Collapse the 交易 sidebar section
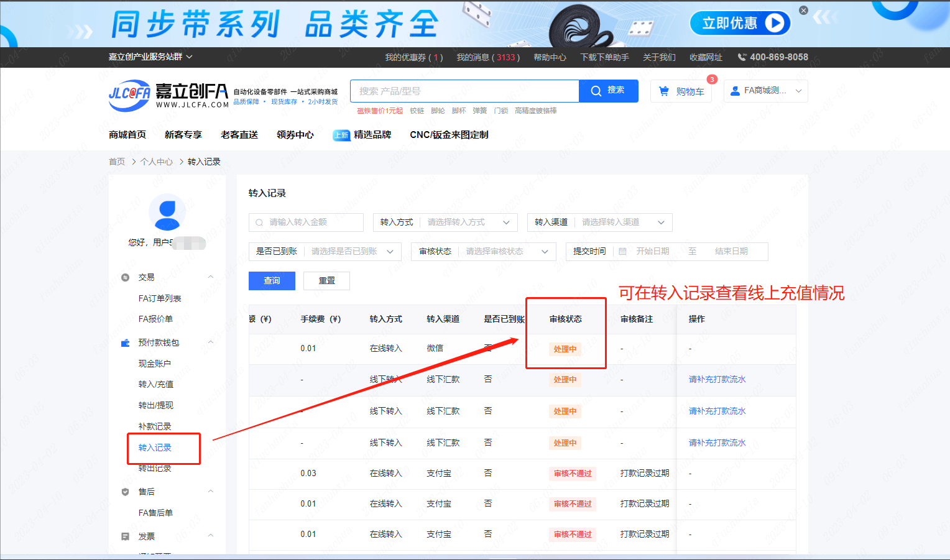The height and width of the screenshot is (560, 950). click(x=210, y=277)
